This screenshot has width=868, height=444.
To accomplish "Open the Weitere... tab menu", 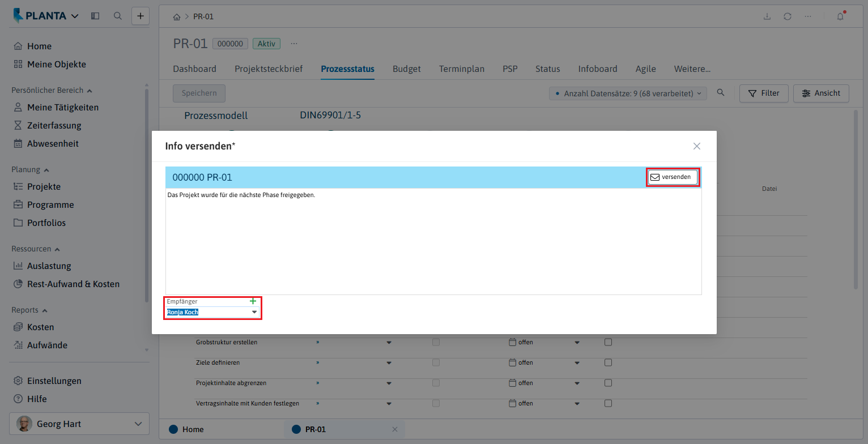I will click(x=692, y=69).
